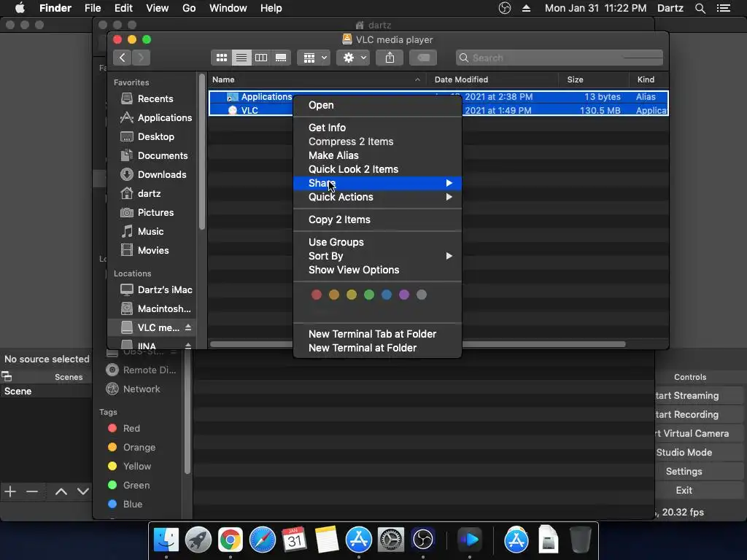This screenshot has height=560, width=747.
Task: Switch to icon view in VLC window
Action: pos(222,58)
